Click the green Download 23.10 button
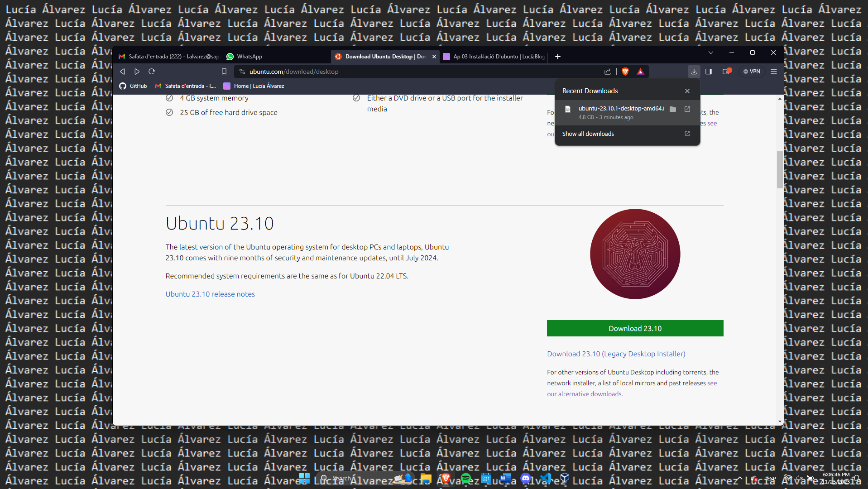 coord(635,328)
